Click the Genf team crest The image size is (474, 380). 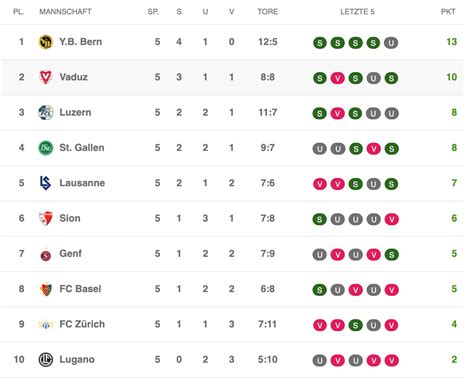(46, 256)
